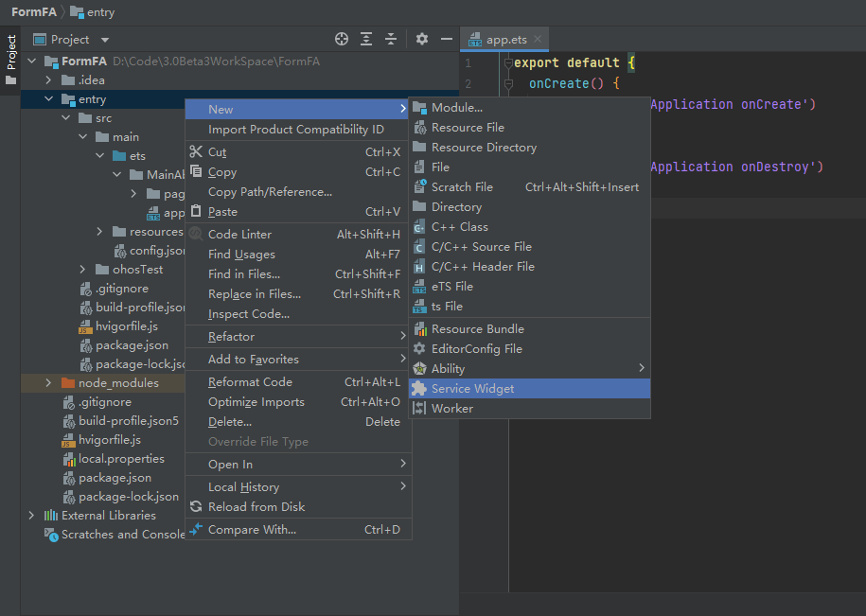
Task: Click FormFA in the breadcrumb bar
Action: 34,12
